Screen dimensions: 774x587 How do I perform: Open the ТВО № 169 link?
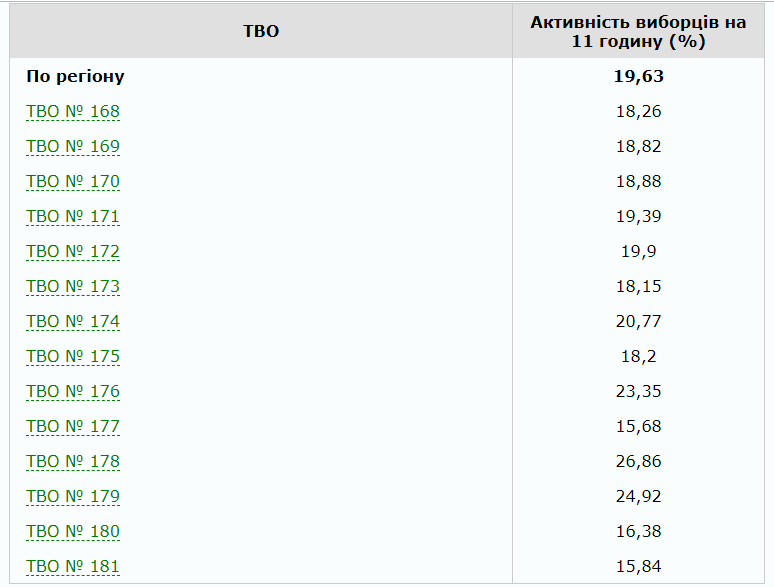click(73, 147)
